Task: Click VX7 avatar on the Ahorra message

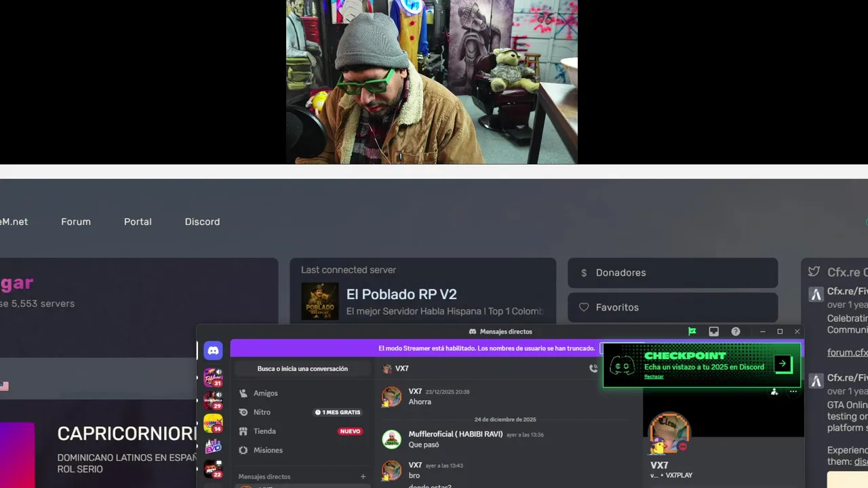Action: [x=391, y=396]
